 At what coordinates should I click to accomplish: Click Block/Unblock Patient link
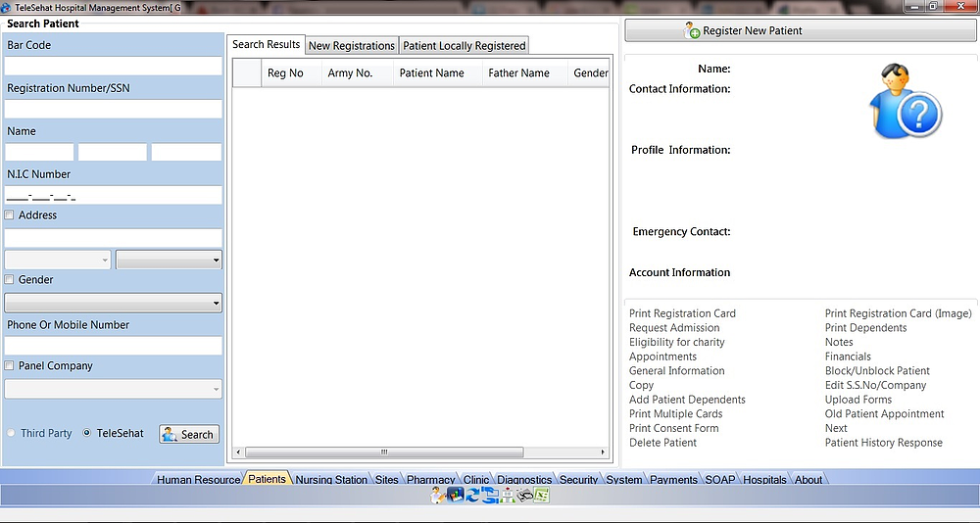(x=877, y=371)
